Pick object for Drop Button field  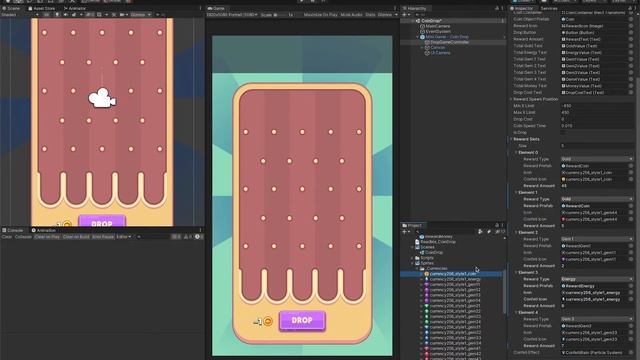(631, 32)
